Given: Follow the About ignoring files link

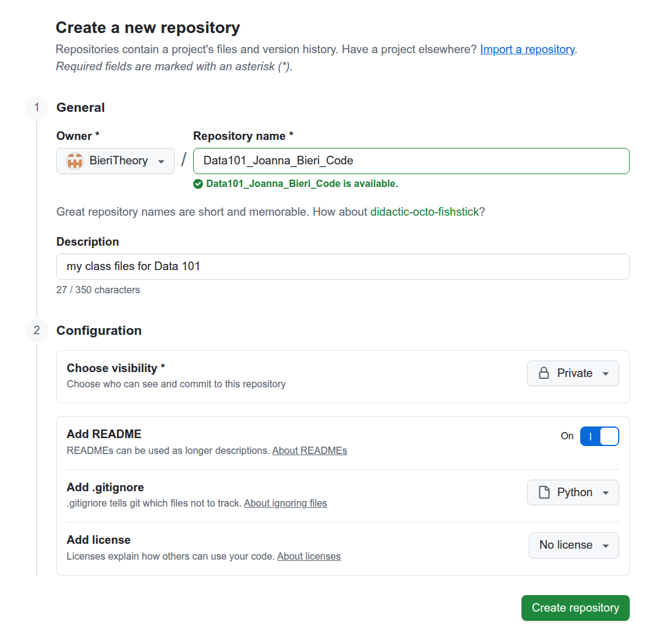Looking at the screenshot, I should coord(286,503).
